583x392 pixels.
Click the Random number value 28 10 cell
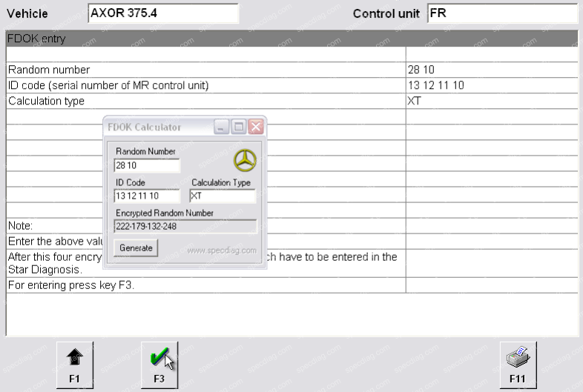490,70
